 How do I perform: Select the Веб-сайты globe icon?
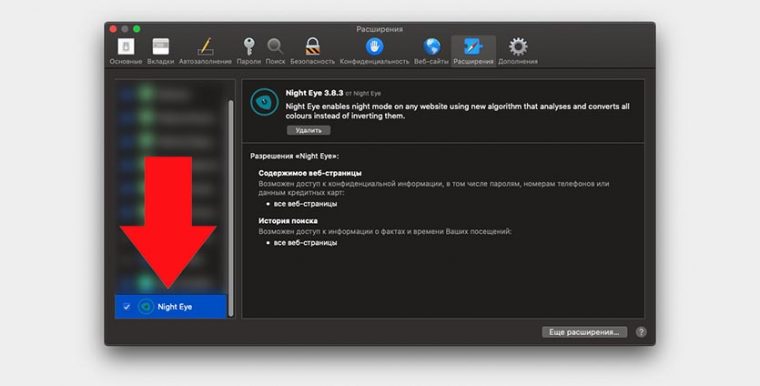[x=431, y=47]
